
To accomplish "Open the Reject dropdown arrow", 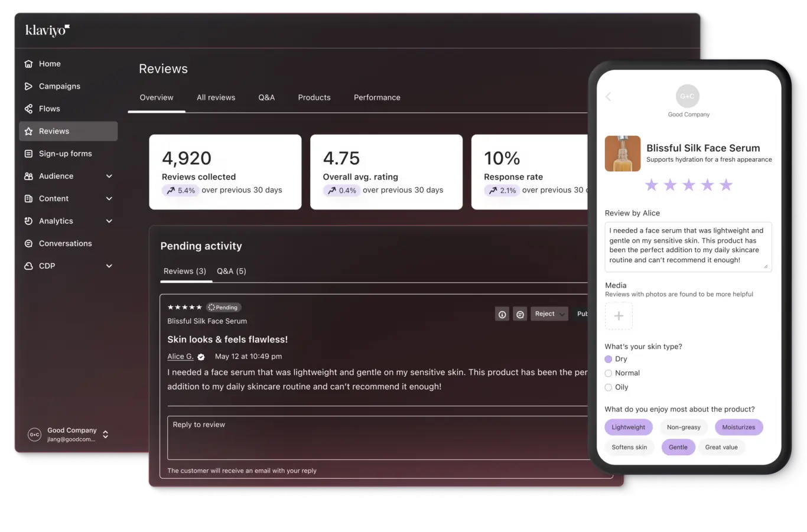I will pyautogui.click(x=562, y=314).
